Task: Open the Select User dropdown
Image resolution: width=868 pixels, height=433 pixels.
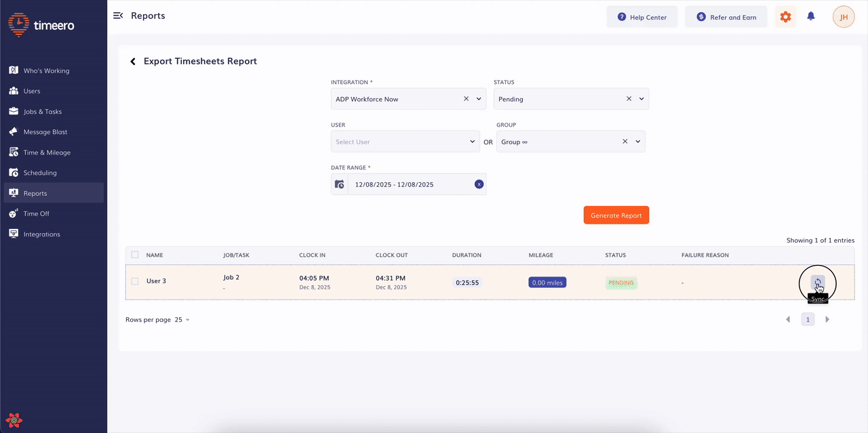Action: (x=473, y=142)
